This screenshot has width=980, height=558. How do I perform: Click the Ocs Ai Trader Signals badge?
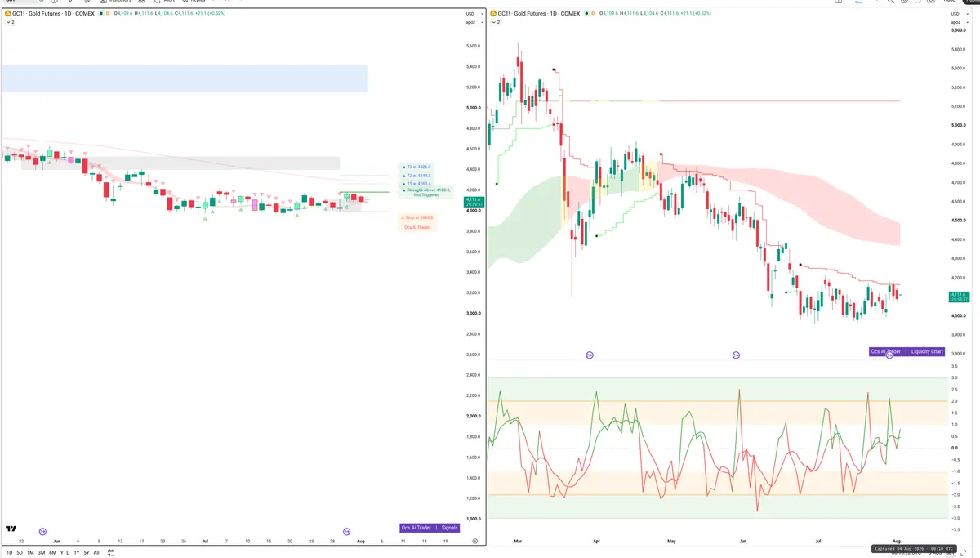click(430, 528)
